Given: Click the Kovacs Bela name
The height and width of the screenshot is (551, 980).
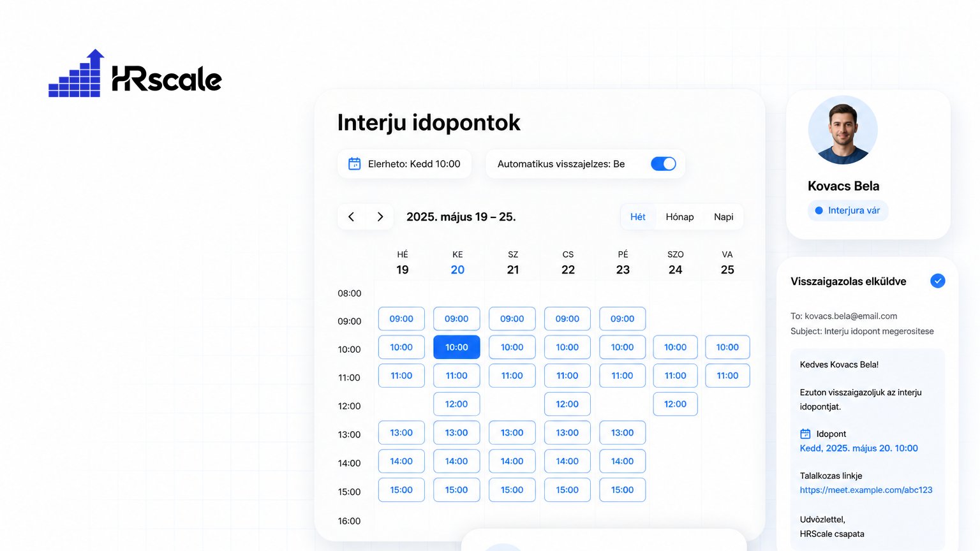Looking at the screenshot, I should [843, 186].
